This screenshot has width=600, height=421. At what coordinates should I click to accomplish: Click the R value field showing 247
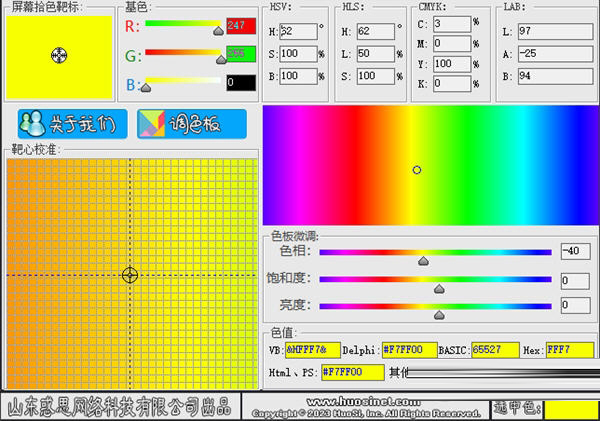point(241,25)
